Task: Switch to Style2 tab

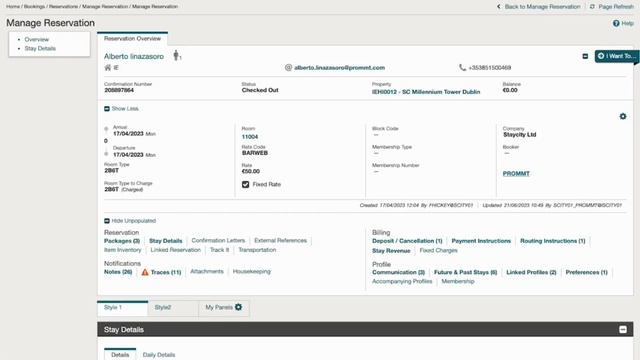Action: click(x=173, y=307)
